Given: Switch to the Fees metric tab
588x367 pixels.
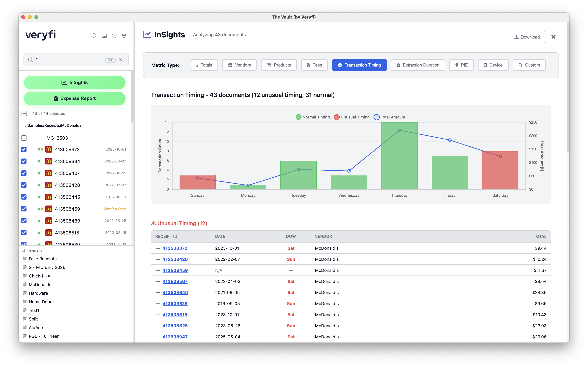Looking at the screenshot, I should (x=314, y=65).
